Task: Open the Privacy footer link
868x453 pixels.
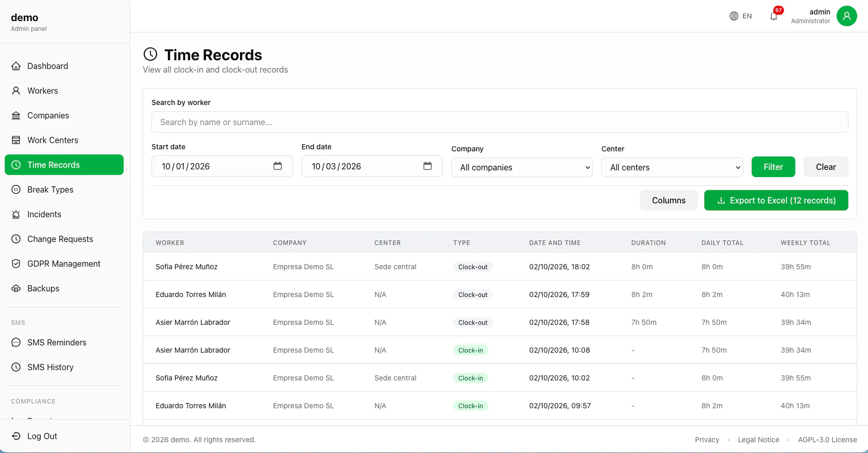Action: 707,440
